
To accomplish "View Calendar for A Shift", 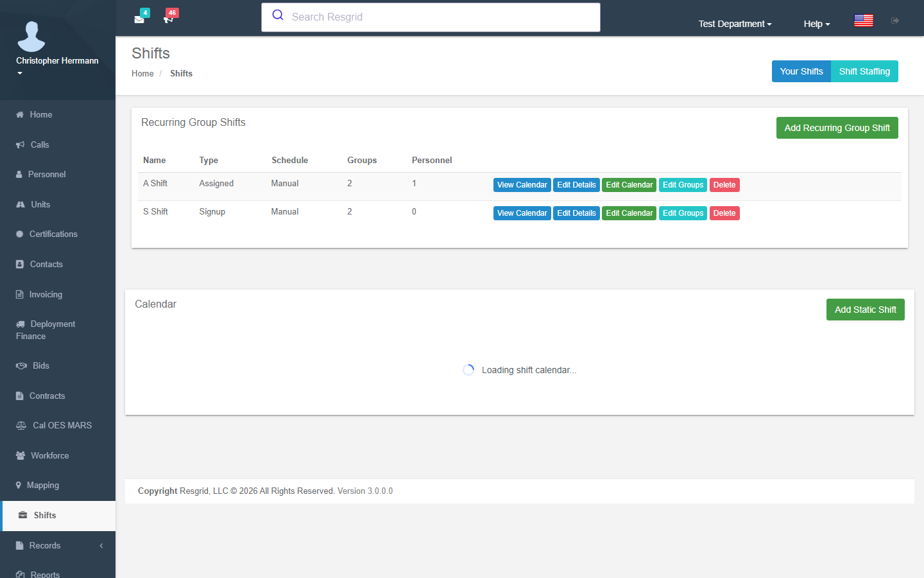I will (x=522, y=185).
